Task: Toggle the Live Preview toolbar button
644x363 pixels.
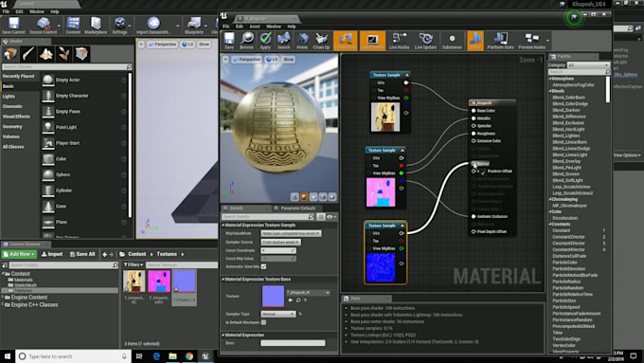Action: [372, 41]
